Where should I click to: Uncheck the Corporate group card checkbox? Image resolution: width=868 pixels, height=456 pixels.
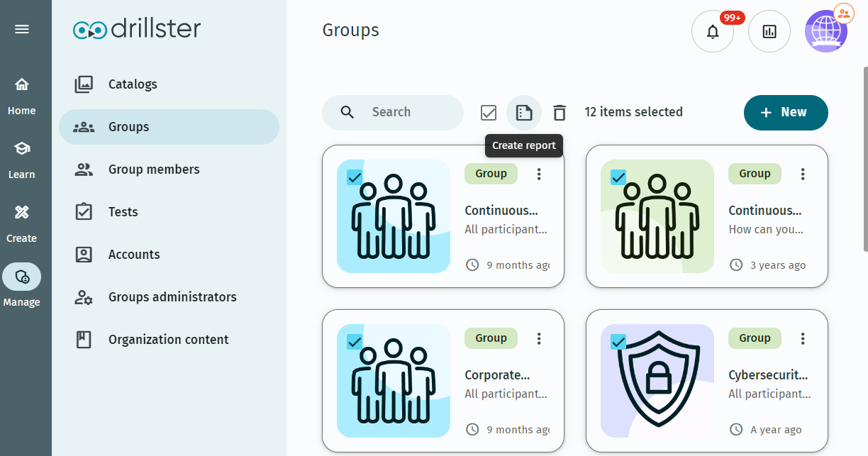(355, 342)
